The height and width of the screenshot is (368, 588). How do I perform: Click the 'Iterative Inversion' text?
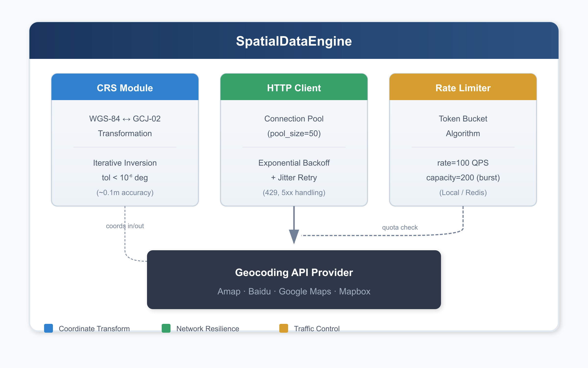(x=125, y=163)
